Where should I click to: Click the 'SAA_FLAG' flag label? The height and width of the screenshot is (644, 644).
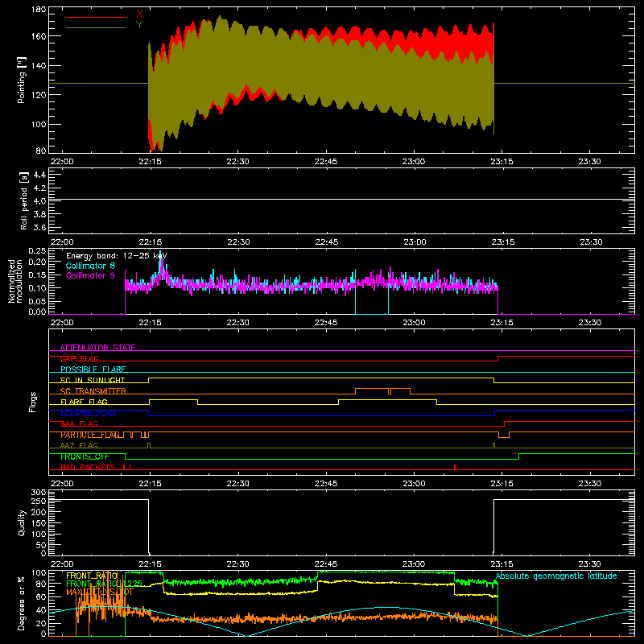point(79,423)
